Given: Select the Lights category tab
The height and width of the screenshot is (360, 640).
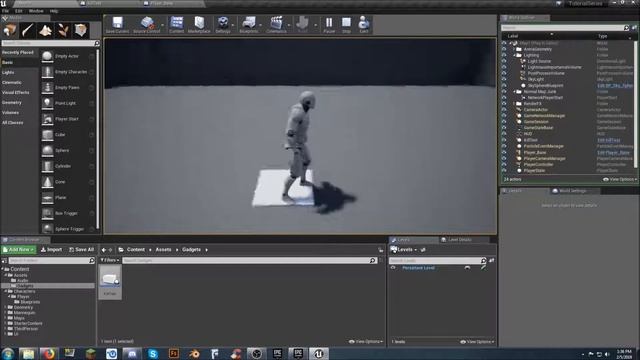Looking at the screenshot, I should coord(8,72).
